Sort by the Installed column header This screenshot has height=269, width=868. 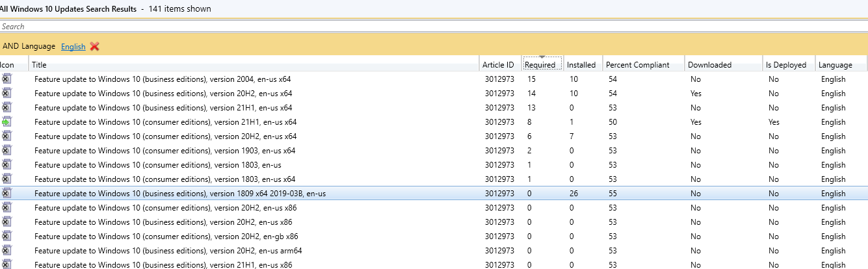pyautogui.click(x=583, y=64)
